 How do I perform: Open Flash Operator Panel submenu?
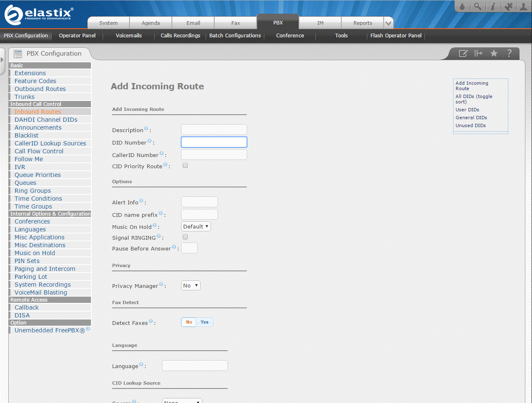(x=396, y=36)
